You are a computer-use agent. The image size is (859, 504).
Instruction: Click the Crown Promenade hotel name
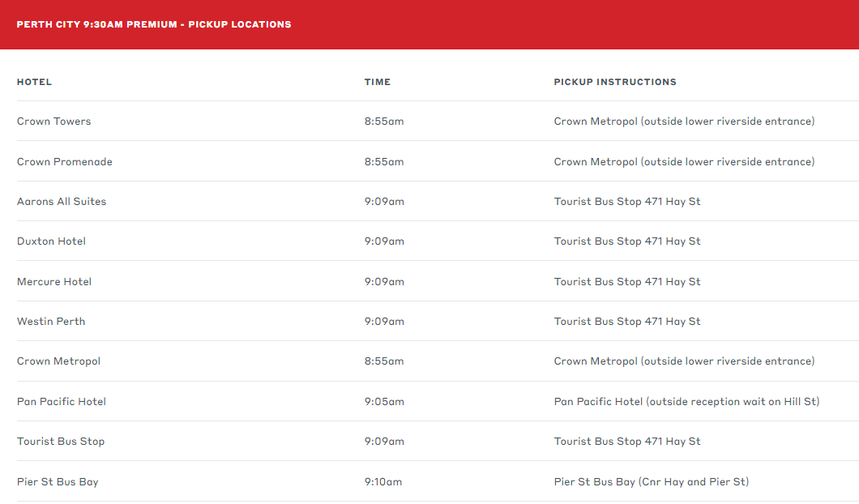click(x=65, y=161)
